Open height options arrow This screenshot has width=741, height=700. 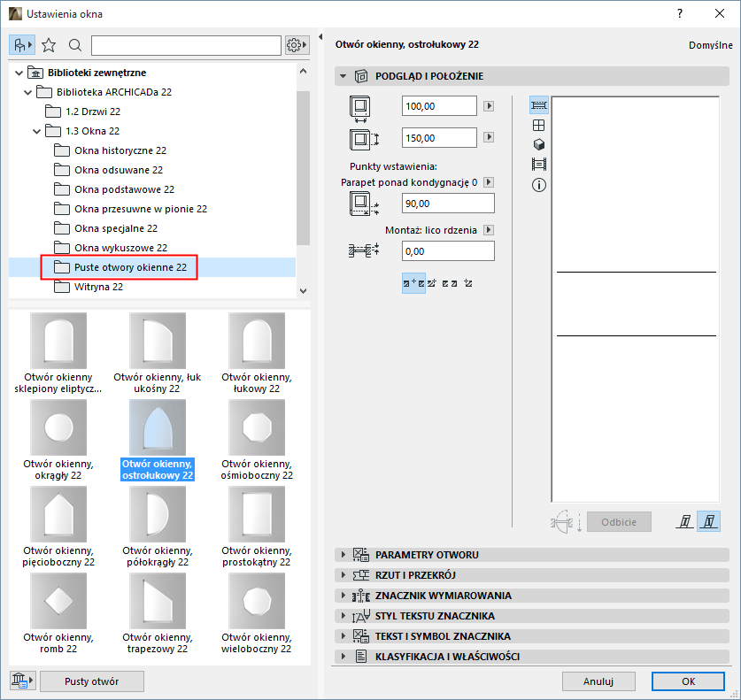coord(489,137)
